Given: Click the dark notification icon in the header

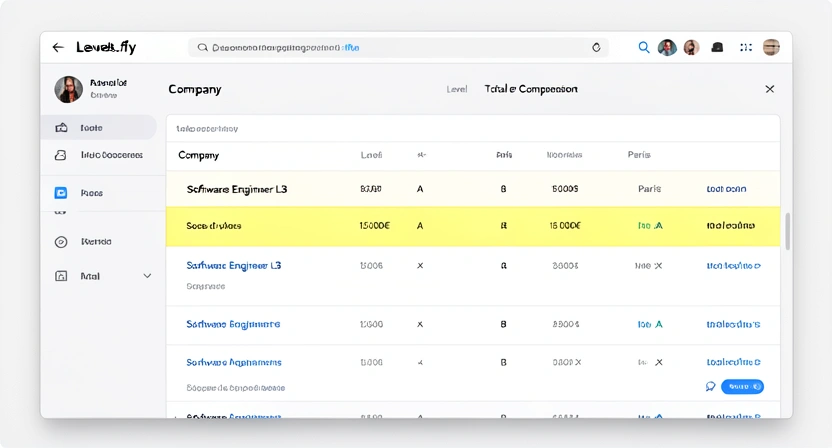Looking at the screenshot, I should click(x=717, y=47).
